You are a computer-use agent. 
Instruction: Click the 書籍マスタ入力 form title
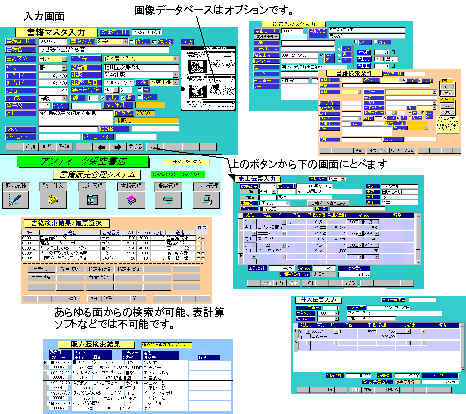pyautogui.click(x=56, y=32)
